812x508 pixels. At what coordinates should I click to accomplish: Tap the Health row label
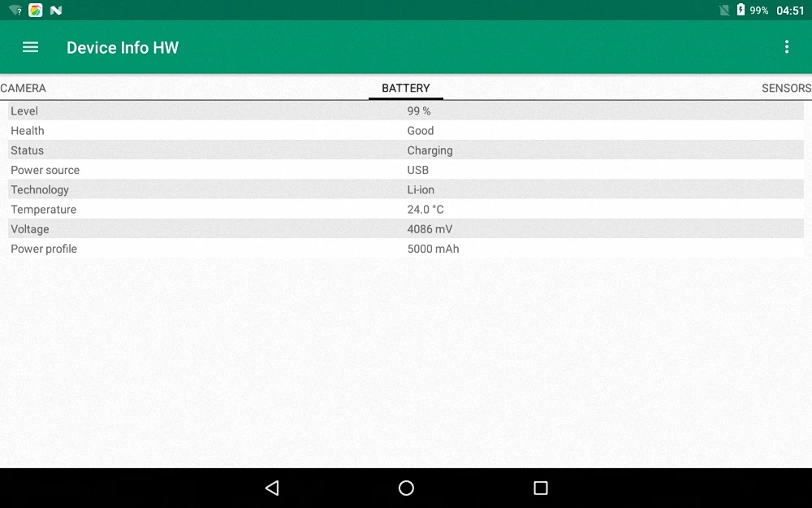pyautogui.click(x=28, y=131)
